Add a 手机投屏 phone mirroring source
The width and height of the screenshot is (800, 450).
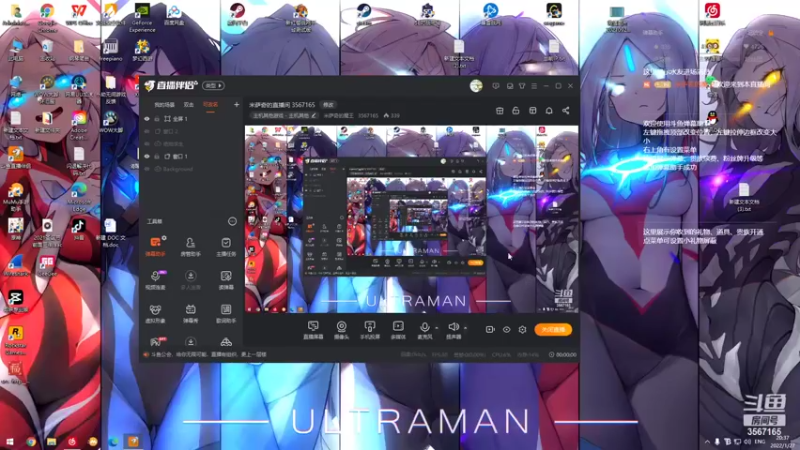(x=370, y=330)
